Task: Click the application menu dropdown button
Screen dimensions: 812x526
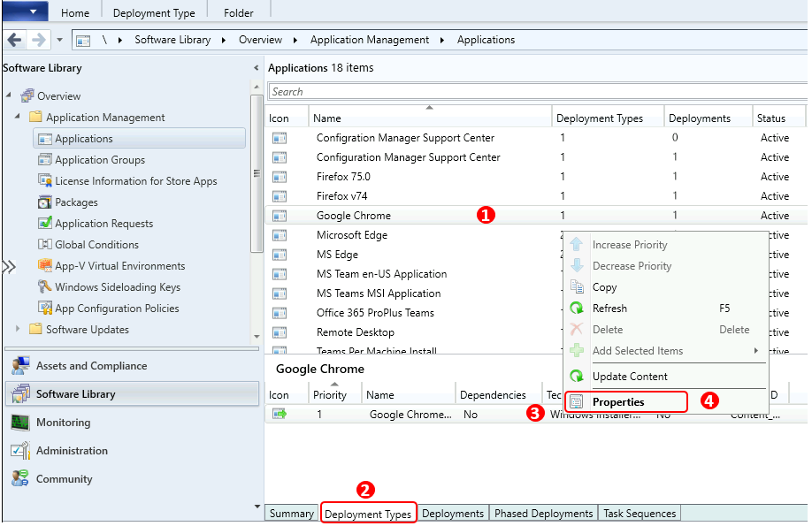Action: click(26, 11)
